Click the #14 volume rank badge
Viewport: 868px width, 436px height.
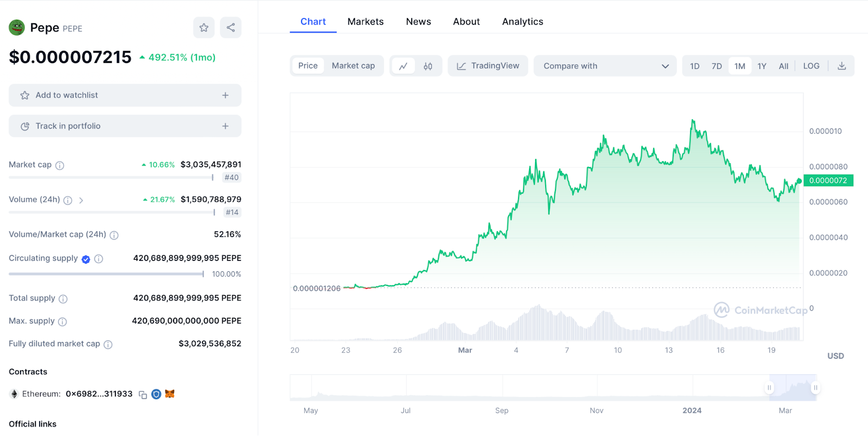pos(232,213)
